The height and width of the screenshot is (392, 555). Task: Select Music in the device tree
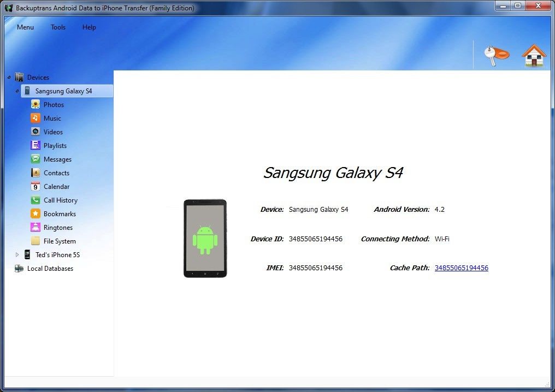pyautogui.click(x=52, y=118)
